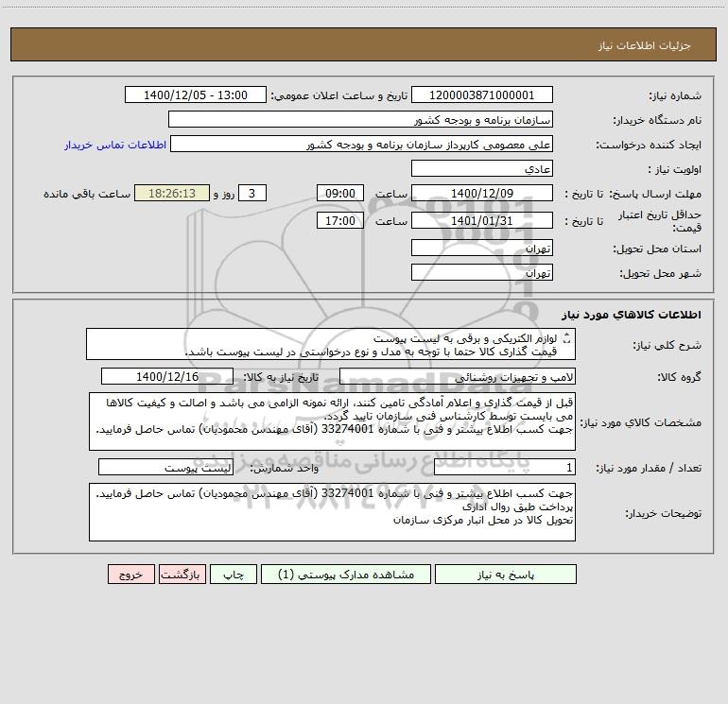Click the unit field 'لیست پیوست'
Image resolution: width=728 pixels, height=704 pixels.
(165, 467)
